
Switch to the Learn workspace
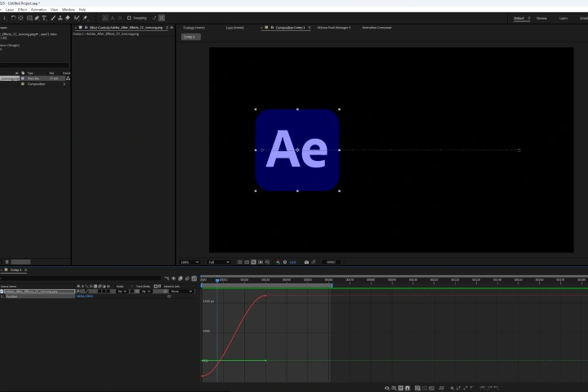point(563,18)
